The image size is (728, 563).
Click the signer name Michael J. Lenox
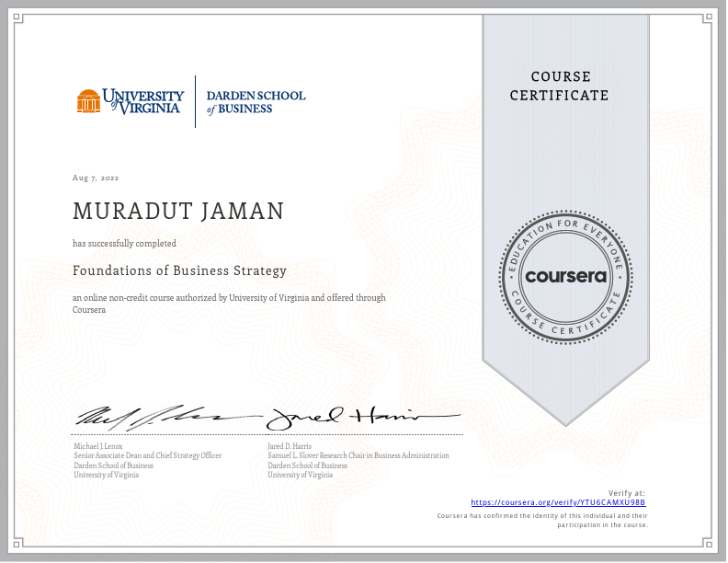(98, 446)
